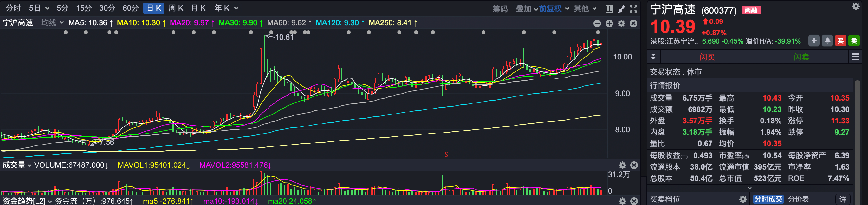This screenshot has width=868, height=205.
Task: Open the quote panel settings gear at top right
Action: pos(856,6)
